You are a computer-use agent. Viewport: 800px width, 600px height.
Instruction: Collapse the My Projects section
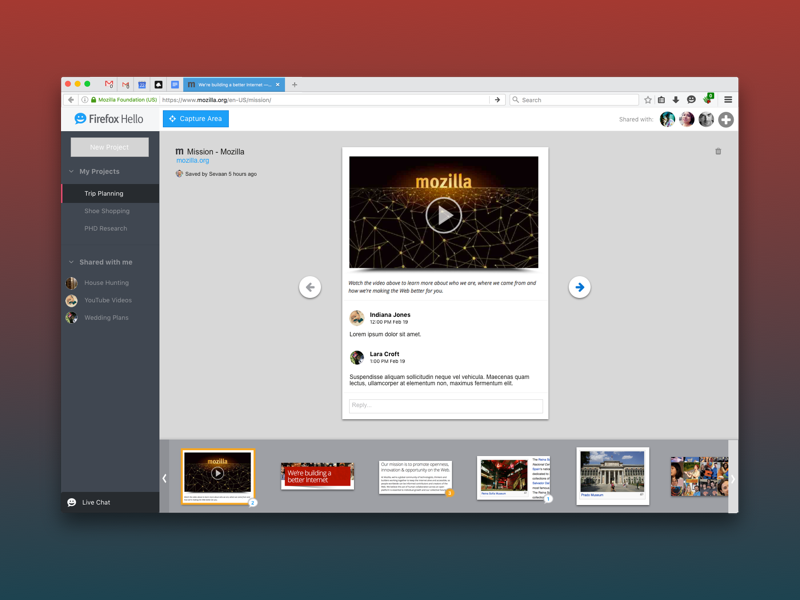71,171
